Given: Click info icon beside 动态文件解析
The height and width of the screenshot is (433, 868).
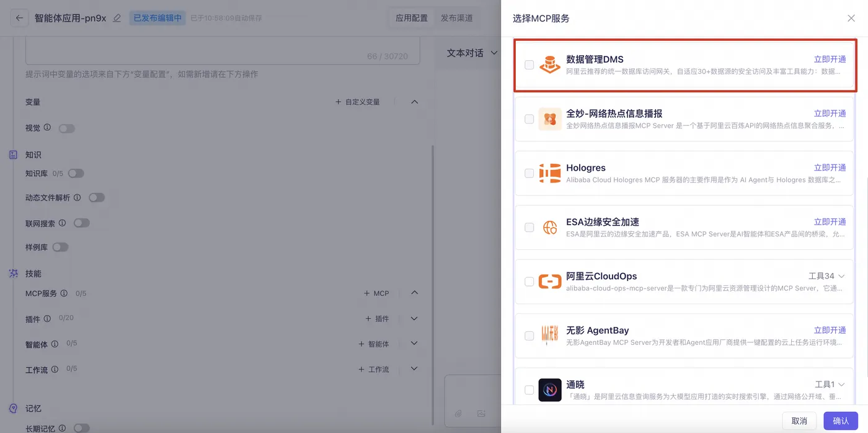Looking at the screenshot, I should (77, 197).
